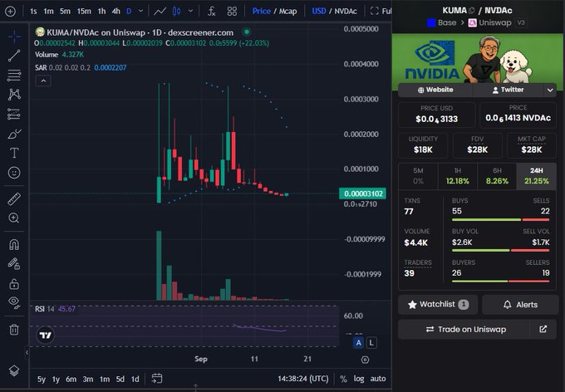Click the 14:38:24 (UTC) timezone label

coord(303,379)
